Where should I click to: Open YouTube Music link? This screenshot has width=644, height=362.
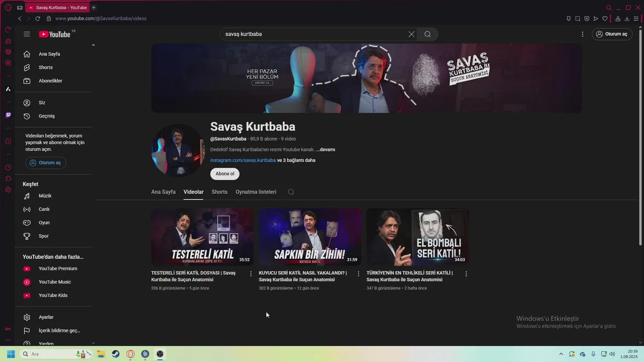53,282
